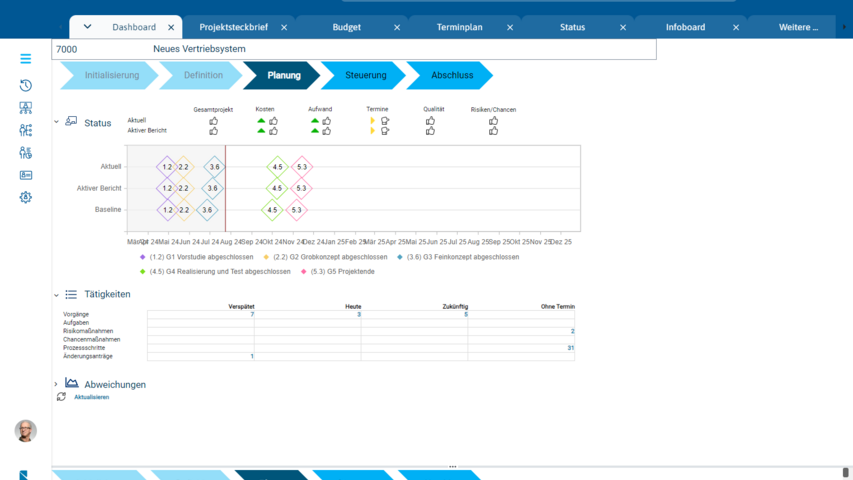This screenshot has height=480, width=853.
Task: Click the Aktualisieren link
Action: [x=91, y=397]
